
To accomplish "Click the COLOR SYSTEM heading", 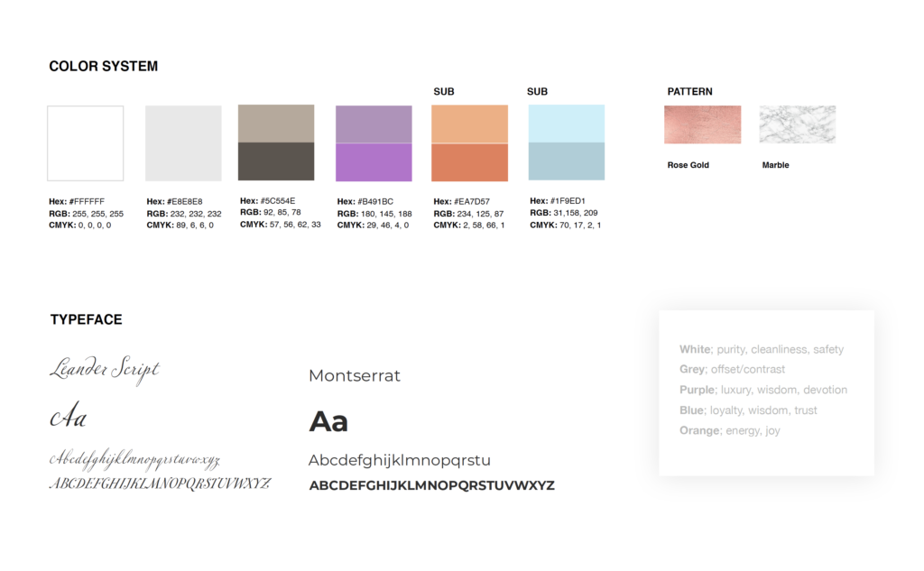I will coord(103,67).
